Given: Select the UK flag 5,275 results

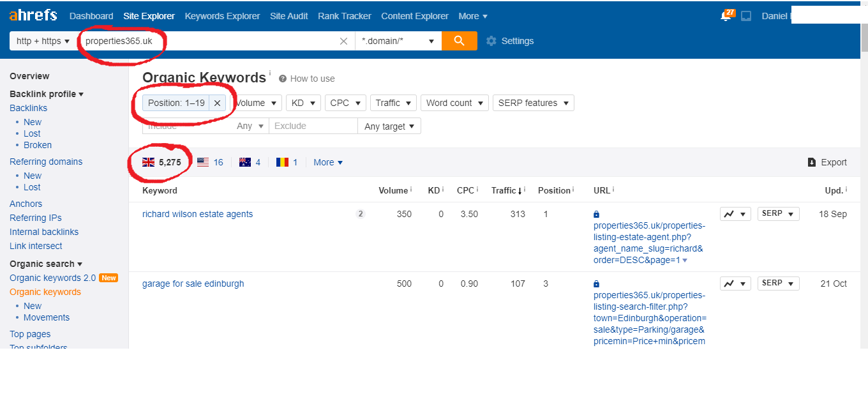Looking at the screenshot, I should tap(161, 162).
